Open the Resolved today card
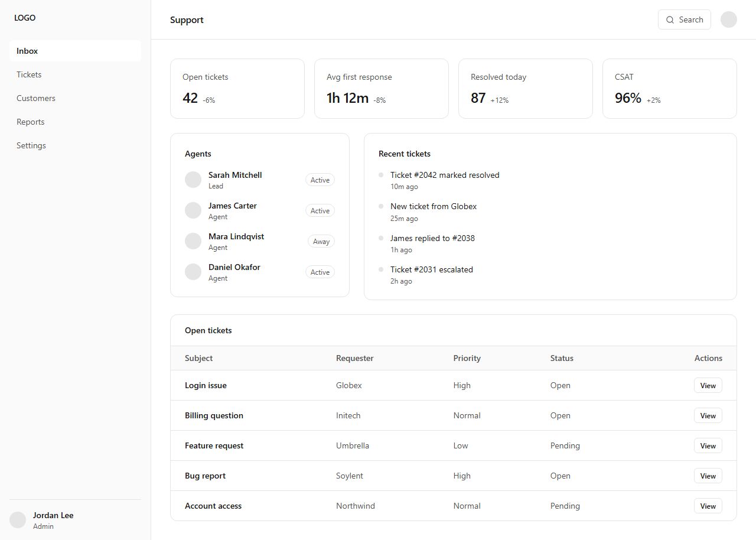The width and height of the screenshot is (756, 540). pos(526,89)
